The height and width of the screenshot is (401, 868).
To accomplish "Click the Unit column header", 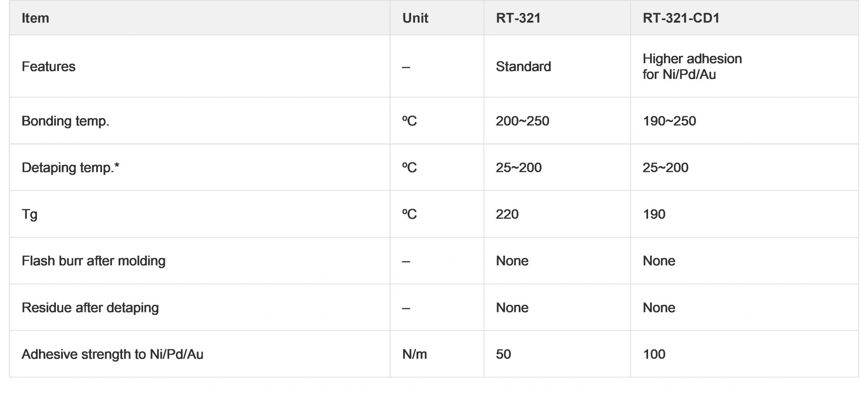I will tap(415, 18).
